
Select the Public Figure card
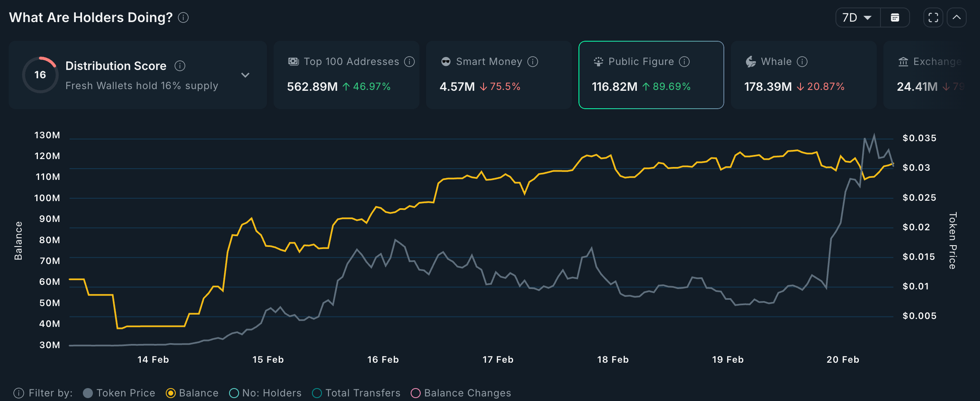[651, 75]
